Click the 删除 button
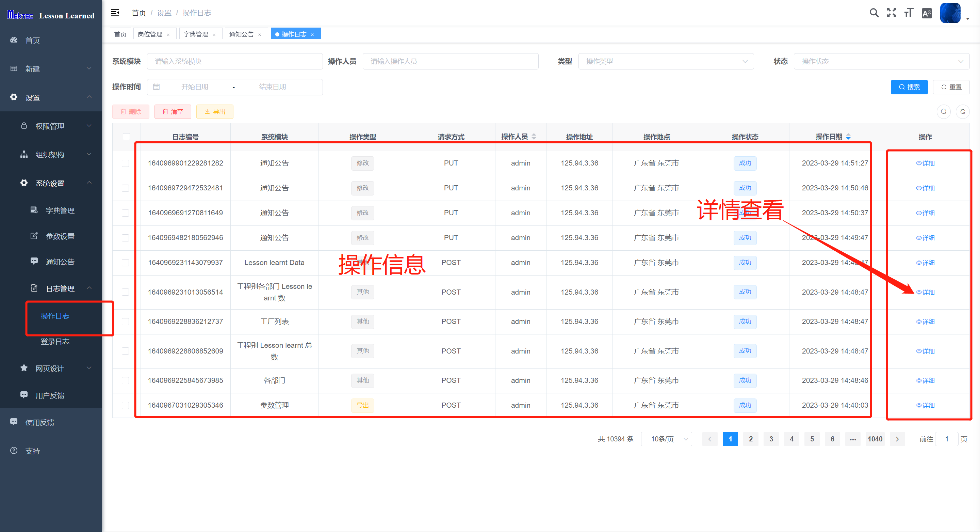Screen dimensions: 980x532 tap(130, 112)
